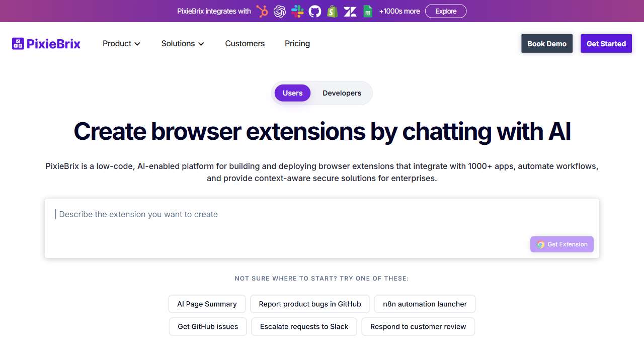Switch to the Users toggle option
Screen dimensions: 644x362
[x=292, y=93]
